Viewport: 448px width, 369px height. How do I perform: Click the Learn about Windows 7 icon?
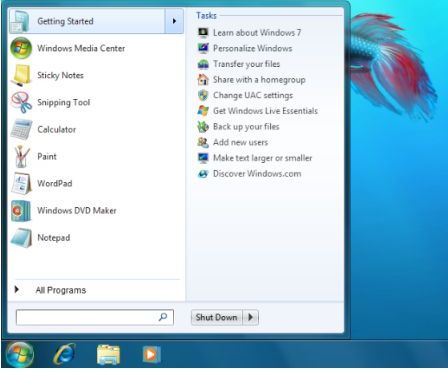click(x=203, y=33)
